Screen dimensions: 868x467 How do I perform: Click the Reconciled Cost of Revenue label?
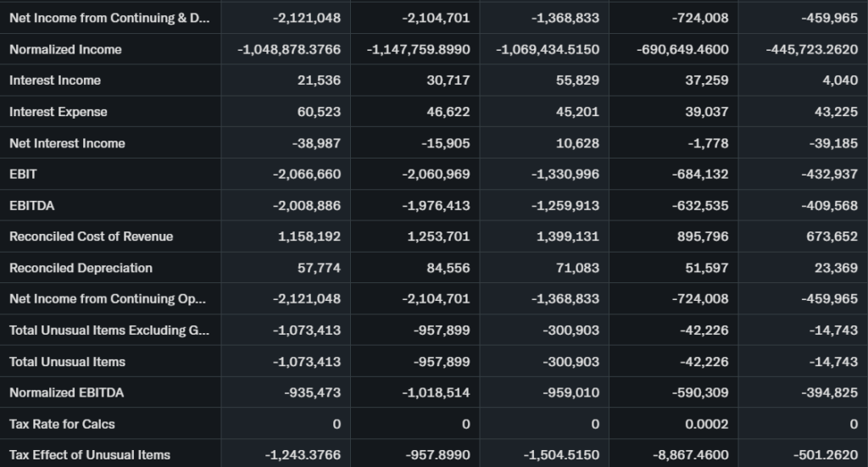pyautogui.click(x=91, y=236)
